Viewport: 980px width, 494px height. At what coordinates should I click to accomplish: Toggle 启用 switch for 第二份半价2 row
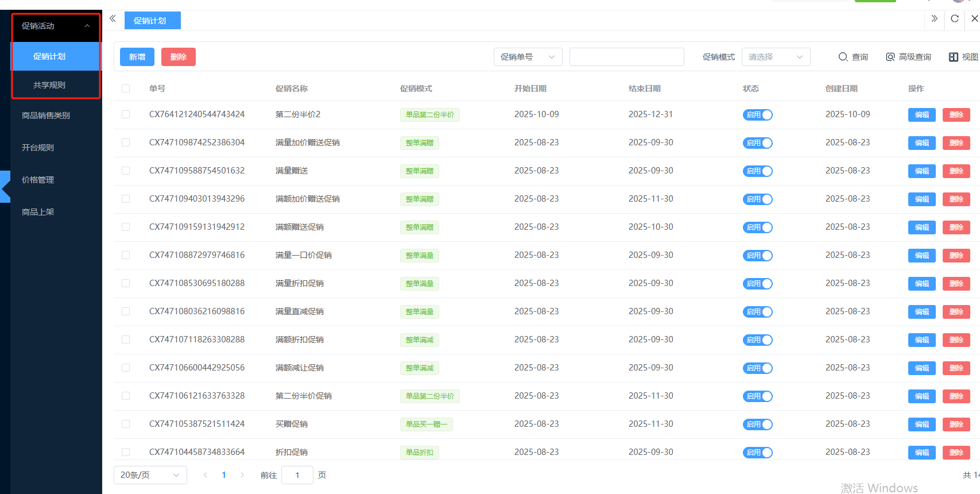tap(757, 115)
